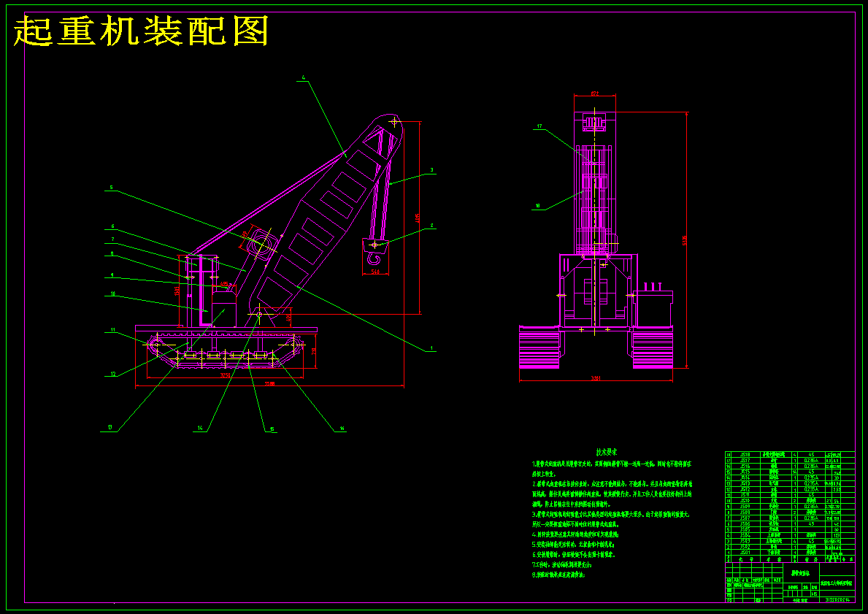Select leader callout label 5 in side view
The width and height of the screenshot is (868, 614).
111,188
